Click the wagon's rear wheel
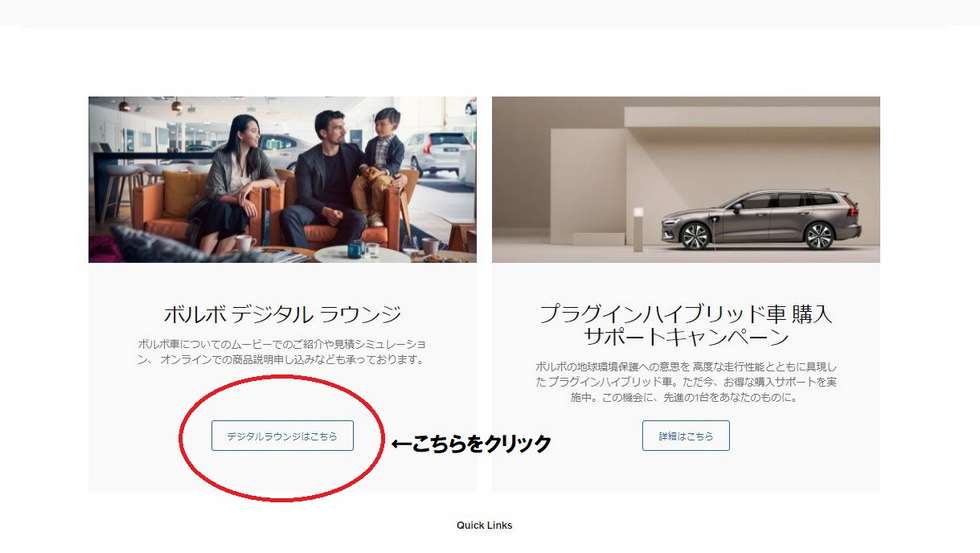Viewport: 980px width, 553px height. [819, 236]
